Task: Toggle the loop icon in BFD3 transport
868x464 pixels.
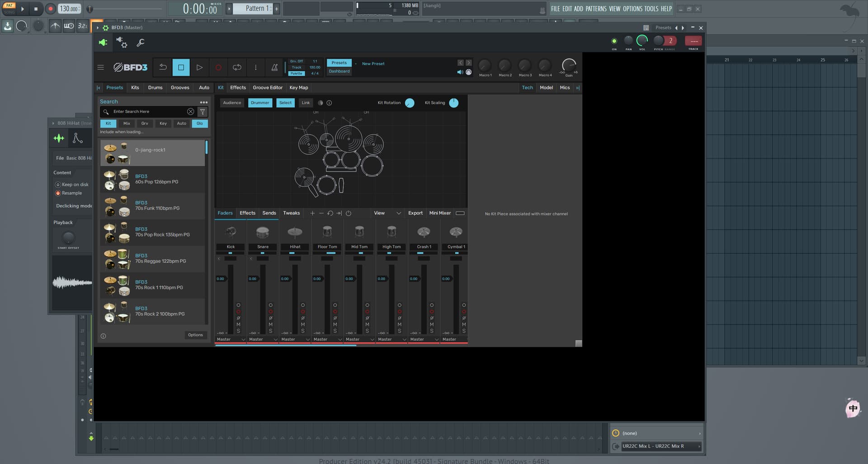Action: point(237,67)
